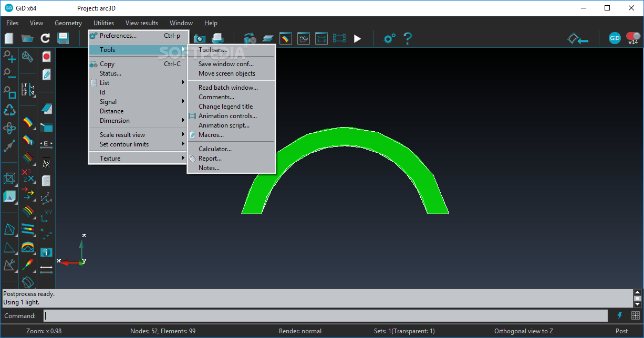Image resolution: width=644 pixels, height=338 pixels.
Task: Click the grid icon at command line end
Action: (635, 315)
